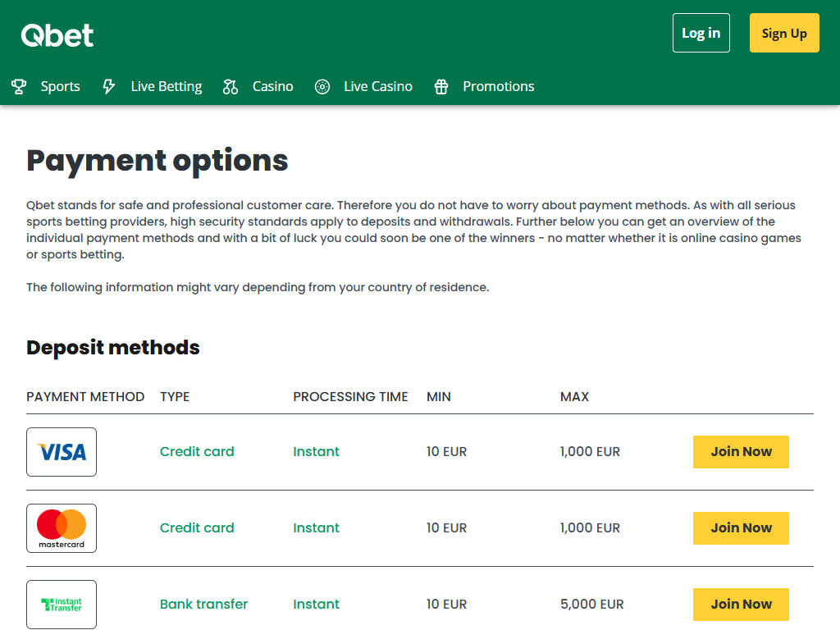Click Instant processing time in Mastercard row

pos(316,528)
